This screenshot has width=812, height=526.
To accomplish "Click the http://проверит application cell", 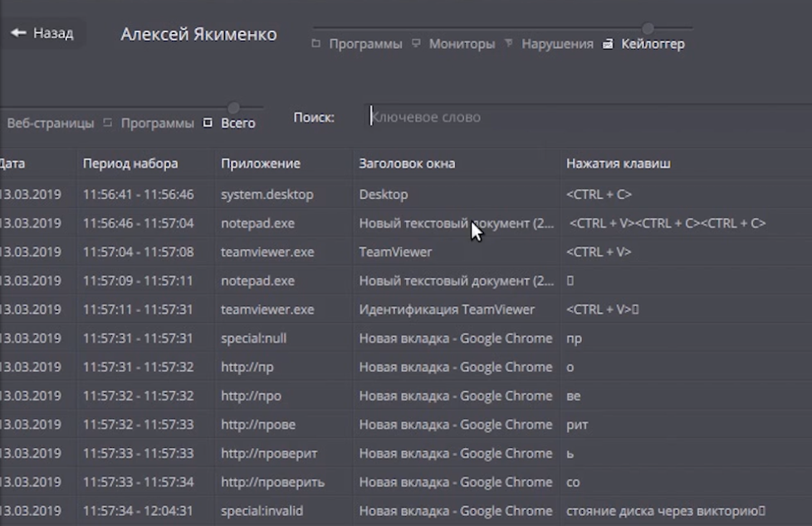I will tap(269, 454).
